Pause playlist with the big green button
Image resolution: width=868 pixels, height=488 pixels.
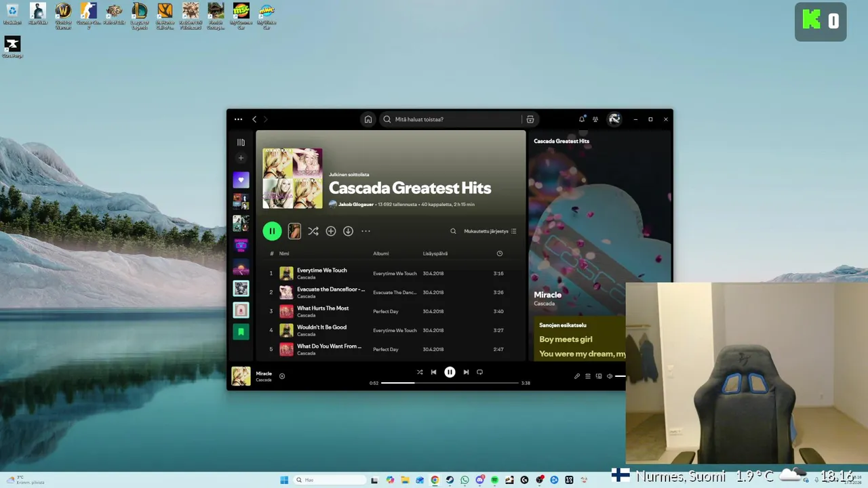[x=272, y=231]
